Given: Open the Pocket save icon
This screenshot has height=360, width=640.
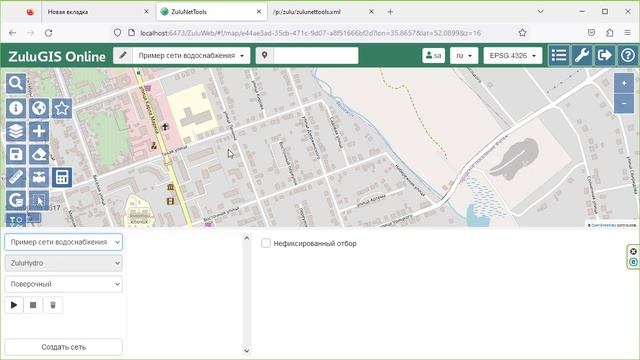Looking at the screenshot, I should [591, 33].
